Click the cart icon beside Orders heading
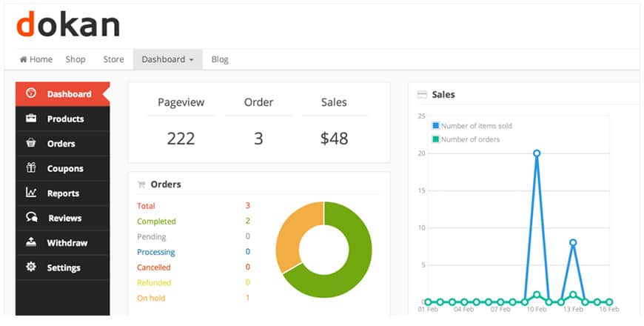 tap(141, 184)
